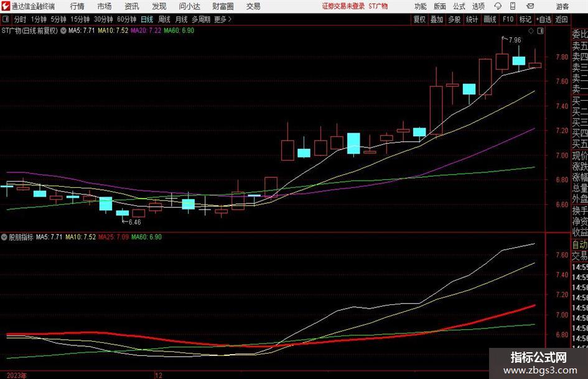The width and height of the screenshot is (588, 379).
Task: Click the 总量 row in quote panel
Action: [x=580, y=189]
